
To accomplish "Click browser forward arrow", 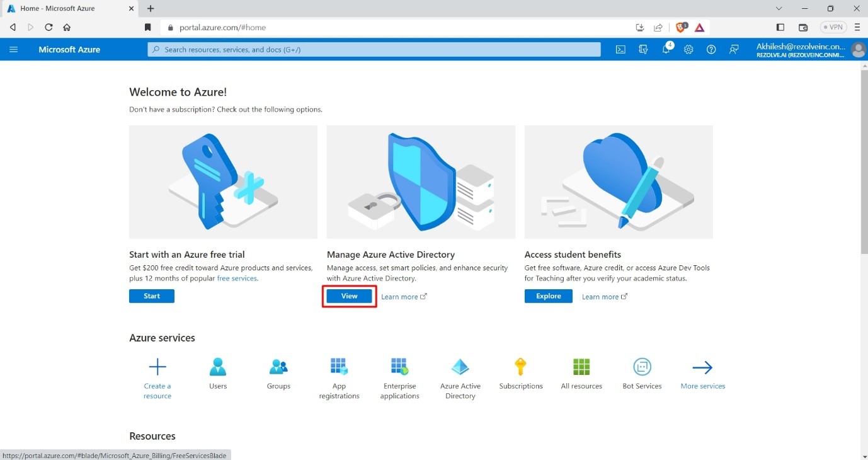I will [x=30, y=27].
